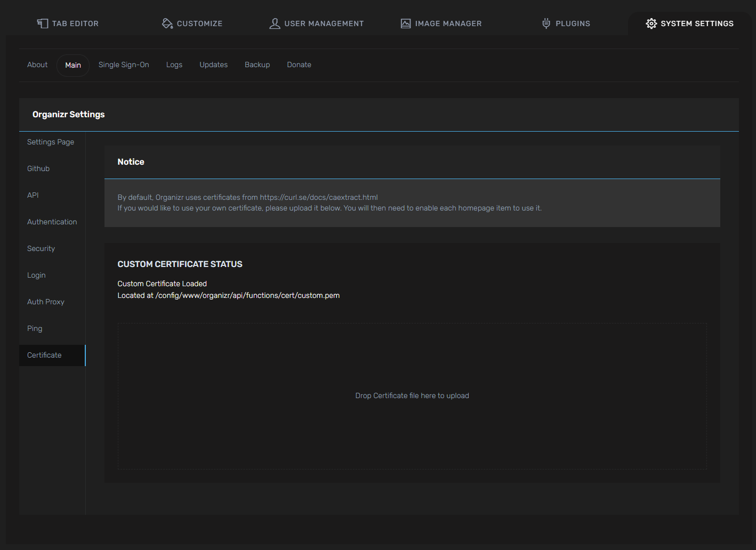Screen dimensions: 756x550
Task: Select Settings Page in the sidebar
Action: tap(50, 142)
